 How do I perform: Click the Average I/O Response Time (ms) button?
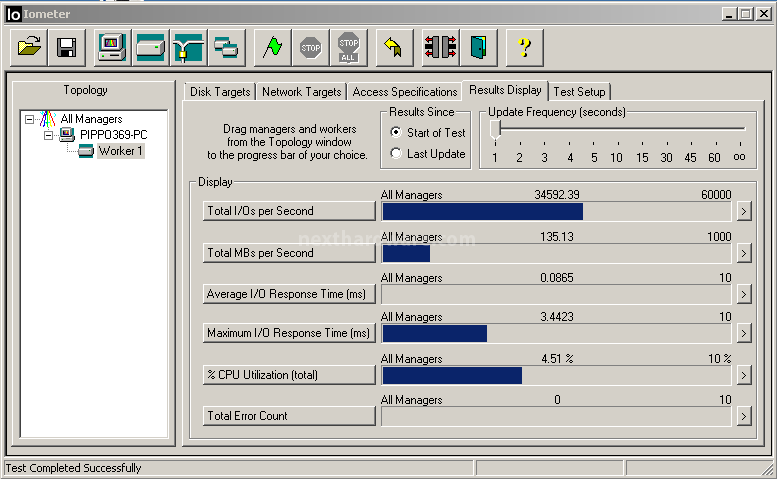[x=289, y=294]
